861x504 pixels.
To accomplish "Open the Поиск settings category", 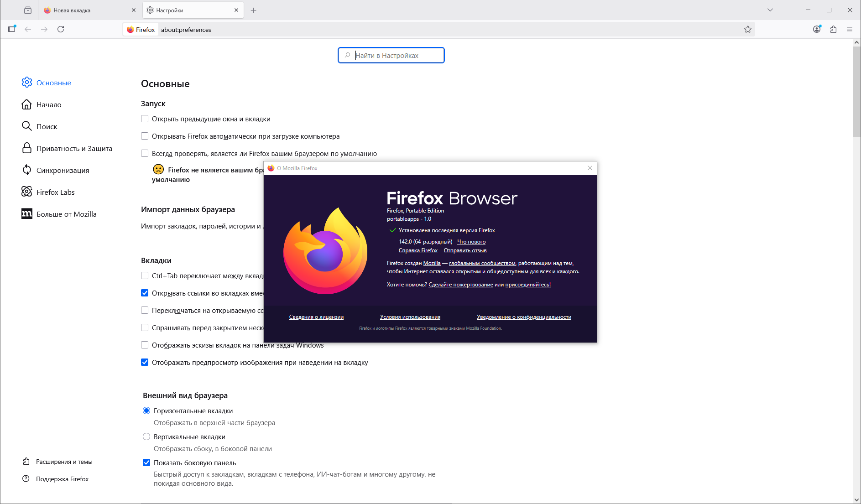I will click(40, 126).
